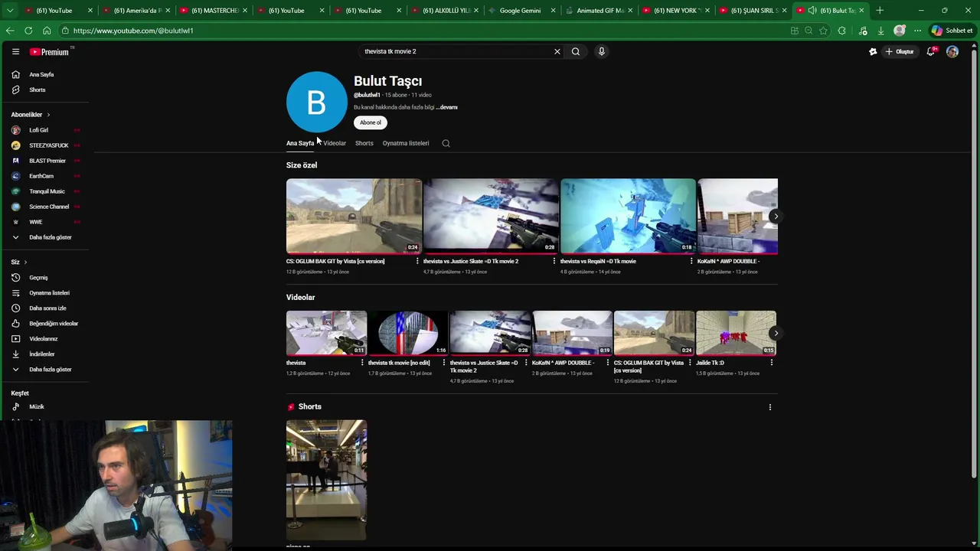The image size is (980, 551).
Task: Open the split-screen apps icon in the address bar
Action: tap(794, 31)
